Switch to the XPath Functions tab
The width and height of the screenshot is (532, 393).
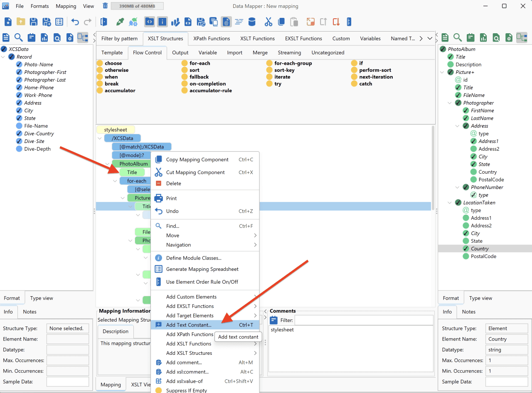[212, 39]
